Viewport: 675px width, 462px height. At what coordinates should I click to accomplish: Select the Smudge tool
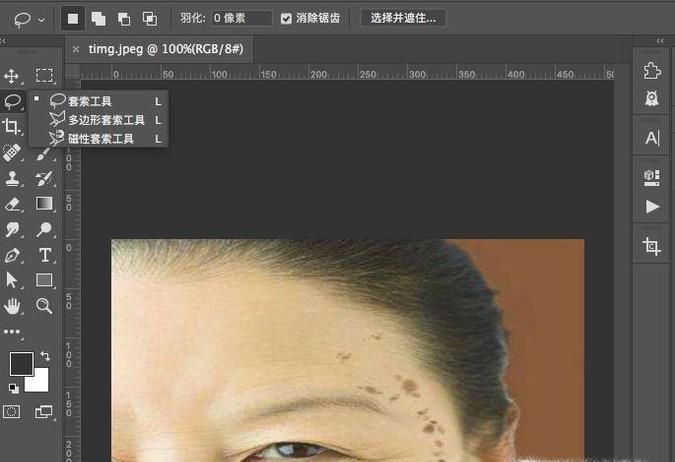(12, 229)
